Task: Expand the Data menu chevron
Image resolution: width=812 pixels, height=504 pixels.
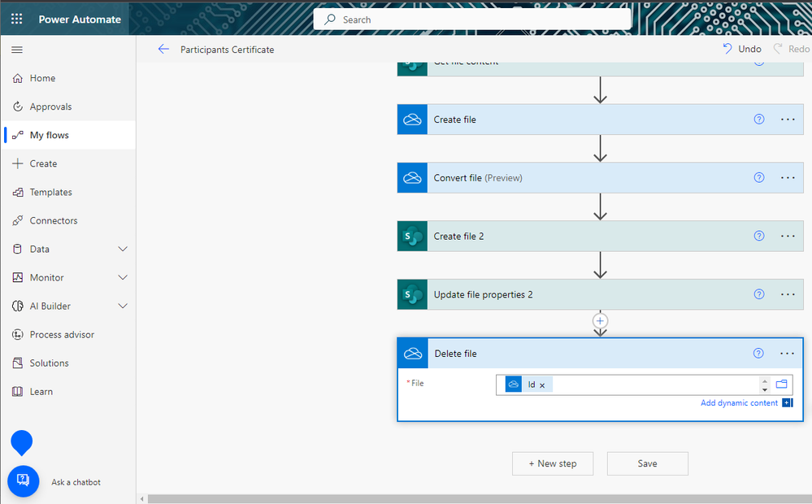Action: 123,249
